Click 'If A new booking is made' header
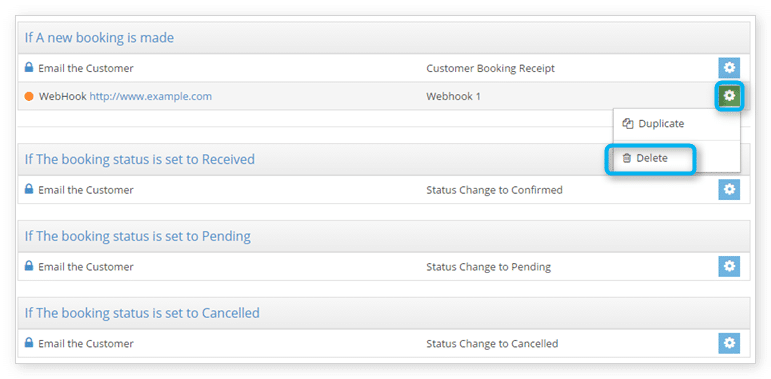The width and height of the screenshot is (771, 379). coord(99,37)
